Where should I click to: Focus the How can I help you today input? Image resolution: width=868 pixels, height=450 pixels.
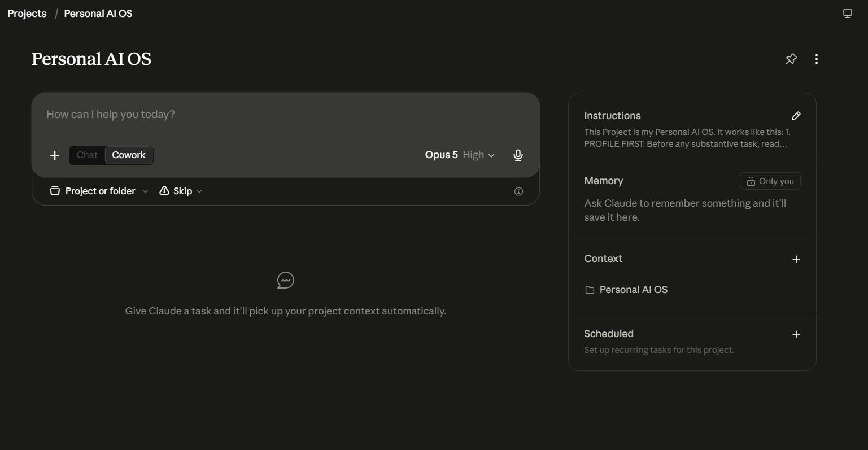pos(286,115)
